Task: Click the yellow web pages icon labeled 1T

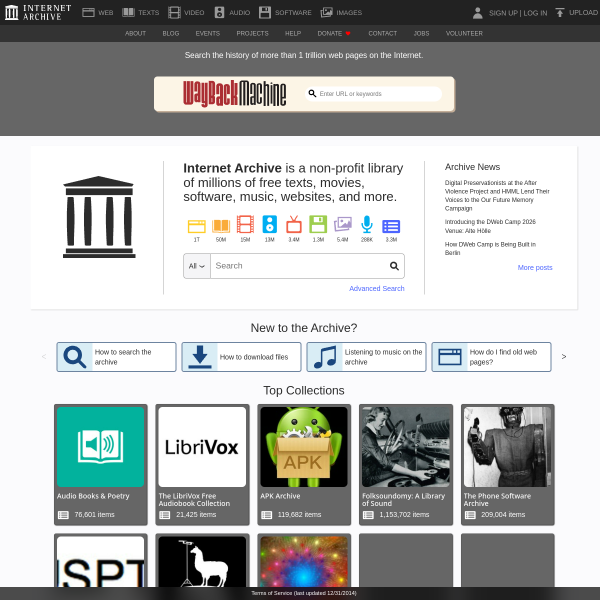Action: [197, 226]
